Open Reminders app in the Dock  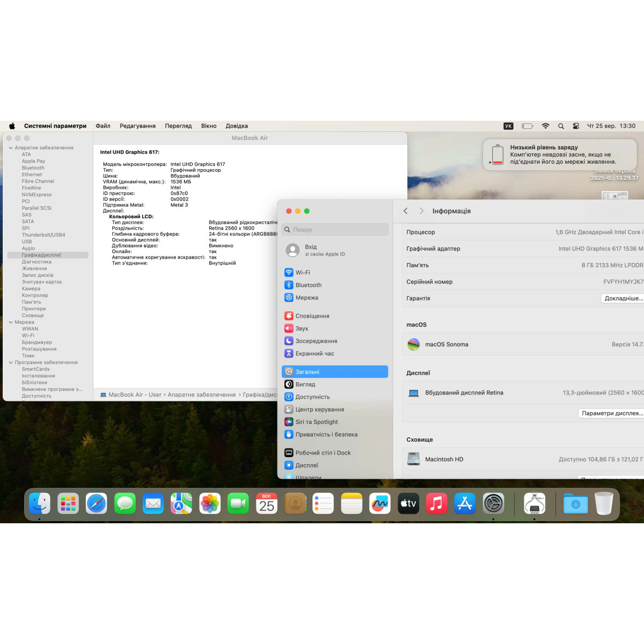pyautogui.click(x=323, y=503)
